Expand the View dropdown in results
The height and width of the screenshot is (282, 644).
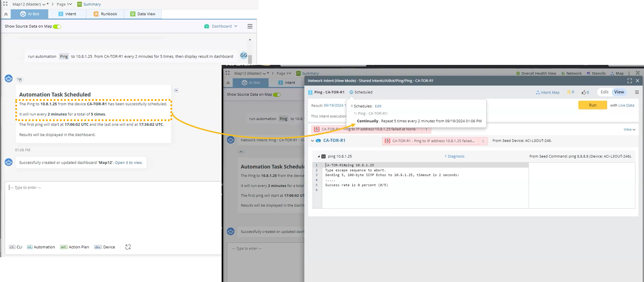[629, 129]
